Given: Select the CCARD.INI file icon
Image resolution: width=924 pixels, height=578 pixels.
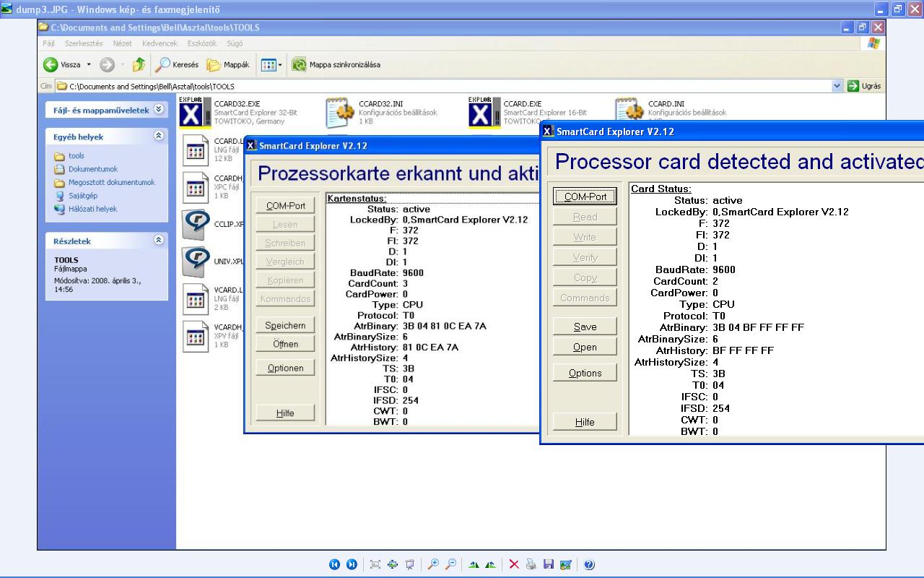Looking at the screenshot, I should 629,112.
